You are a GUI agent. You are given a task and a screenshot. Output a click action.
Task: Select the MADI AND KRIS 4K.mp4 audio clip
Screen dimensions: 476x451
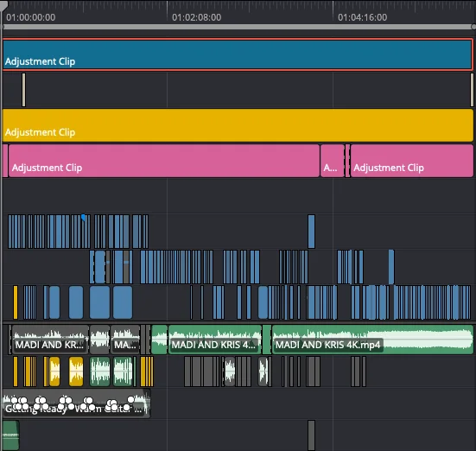372,340
